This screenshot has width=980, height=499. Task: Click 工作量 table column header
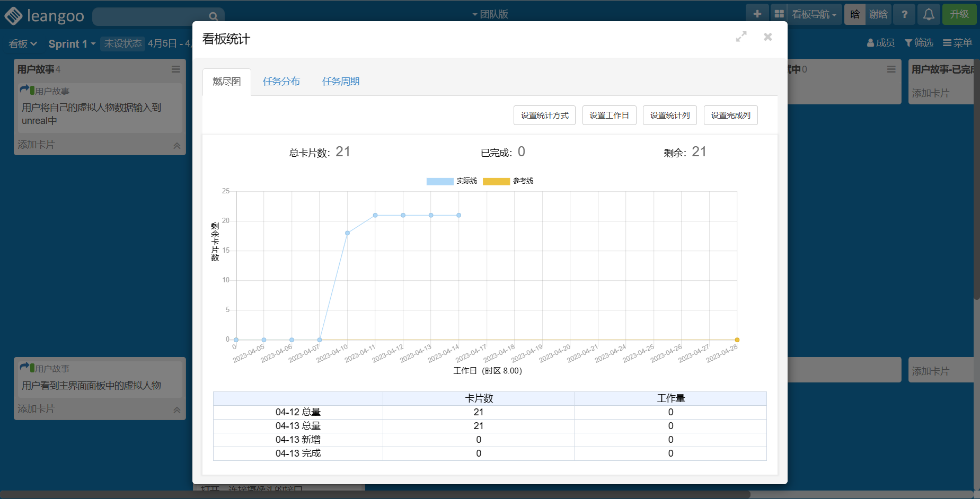point(671,398)
